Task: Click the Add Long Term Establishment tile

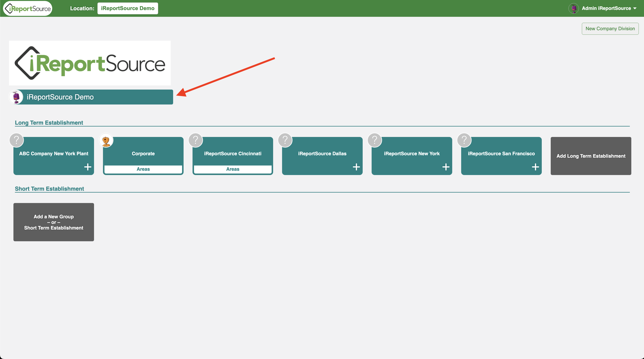Action: [591, 156]
